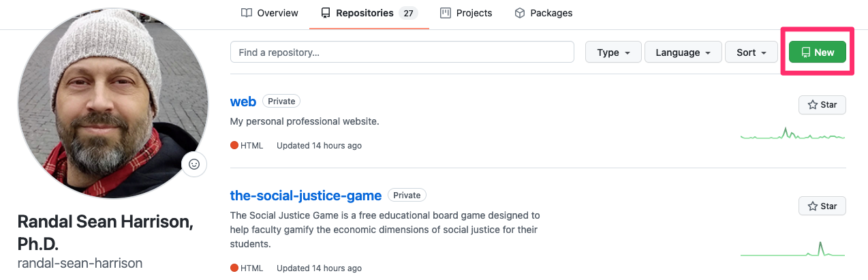Screen dimensions: 868x280
Task: Click the smiley set-status icon on avatar
Action: click(194, 164)
